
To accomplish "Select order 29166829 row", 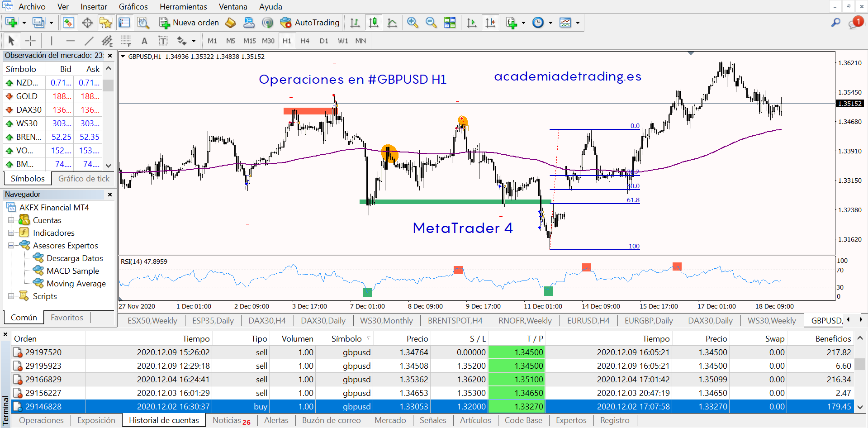I will click(433, 380).
